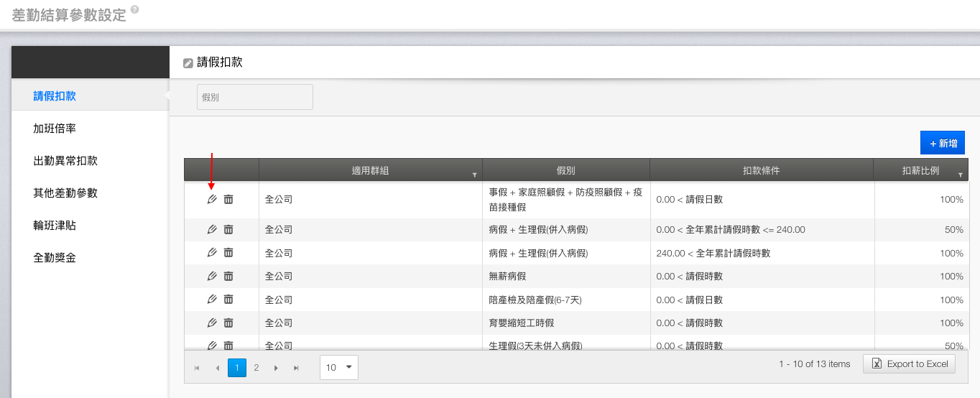Delete the 無薪病假 leave deduction row
The width and height of the screenshot is (980, 398).
[x=228, y=276]
